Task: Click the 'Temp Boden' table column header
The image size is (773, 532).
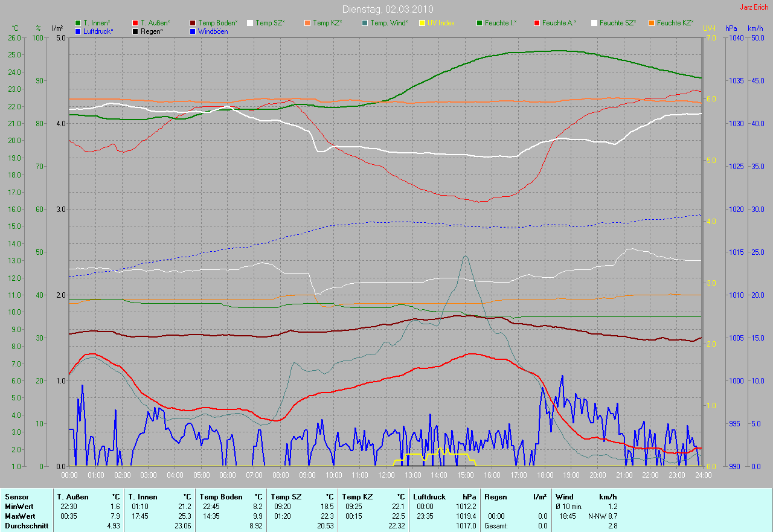Action: click(221, 497)
